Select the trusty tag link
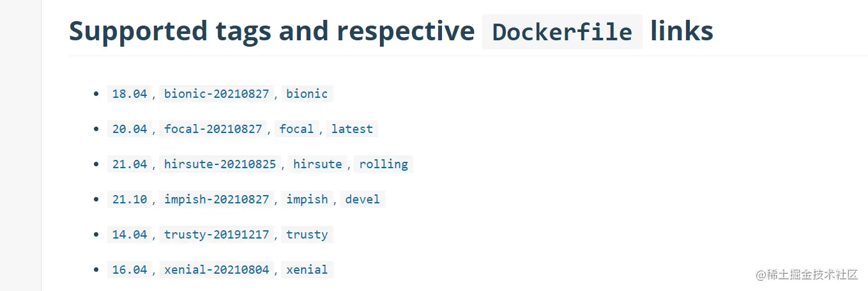This screenshot has height=291, width=868. (307, 235)
